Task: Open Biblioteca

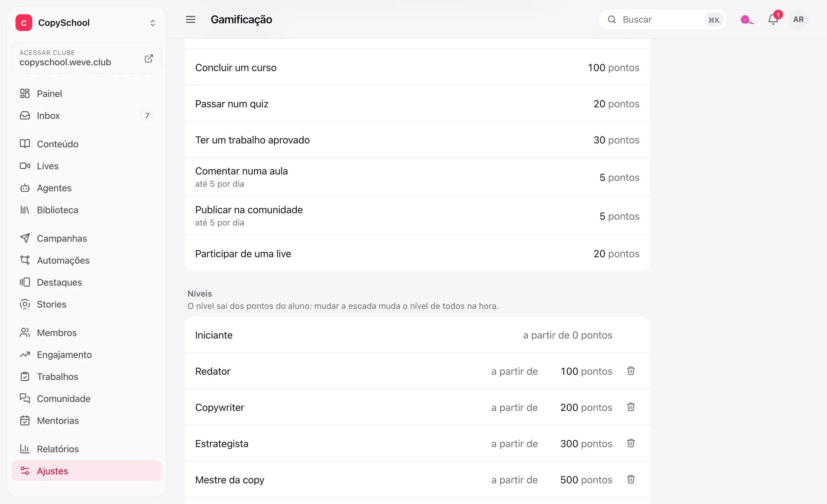Action: (x=86, y=210)
